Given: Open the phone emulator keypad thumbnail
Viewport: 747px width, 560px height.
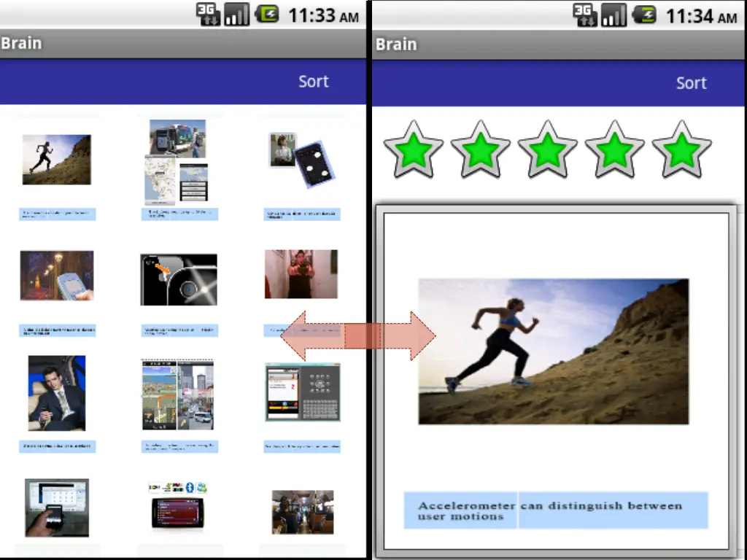Looking at the screenshot, I should click(x=303, y=392).
